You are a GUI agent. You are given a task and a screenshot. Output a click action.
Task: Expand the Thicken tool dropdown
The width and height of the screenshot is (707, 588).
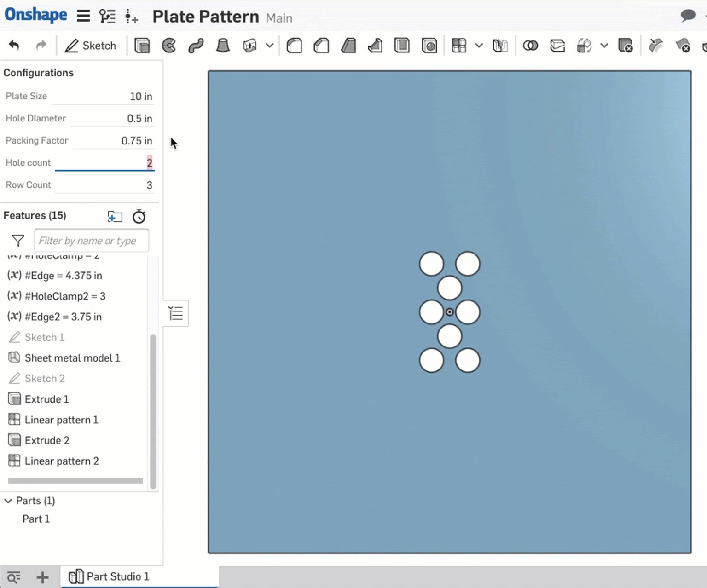[270, 46]
